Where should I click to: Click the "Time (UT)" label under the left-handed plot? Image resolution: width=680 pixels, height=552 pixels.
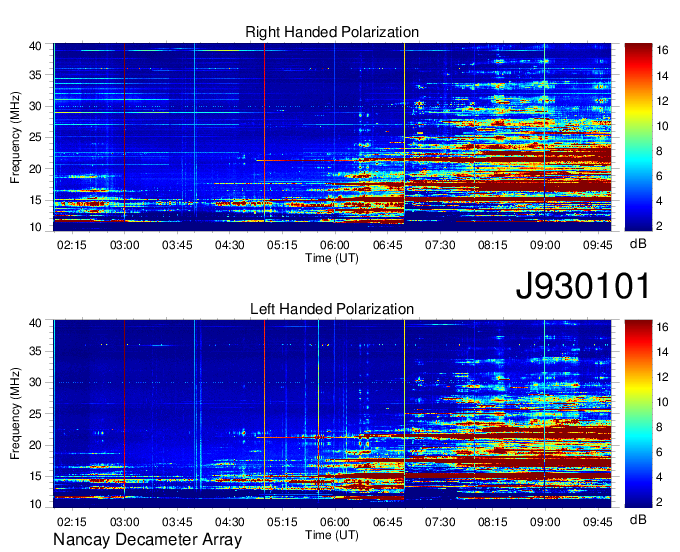click(332, 535)
